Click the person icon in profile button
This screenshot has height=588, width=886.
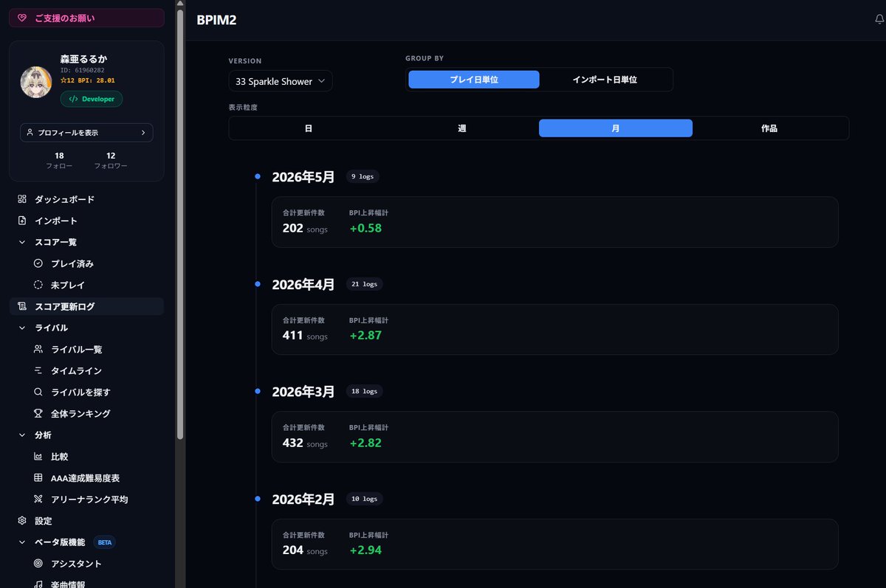click(x=30, y=133)
